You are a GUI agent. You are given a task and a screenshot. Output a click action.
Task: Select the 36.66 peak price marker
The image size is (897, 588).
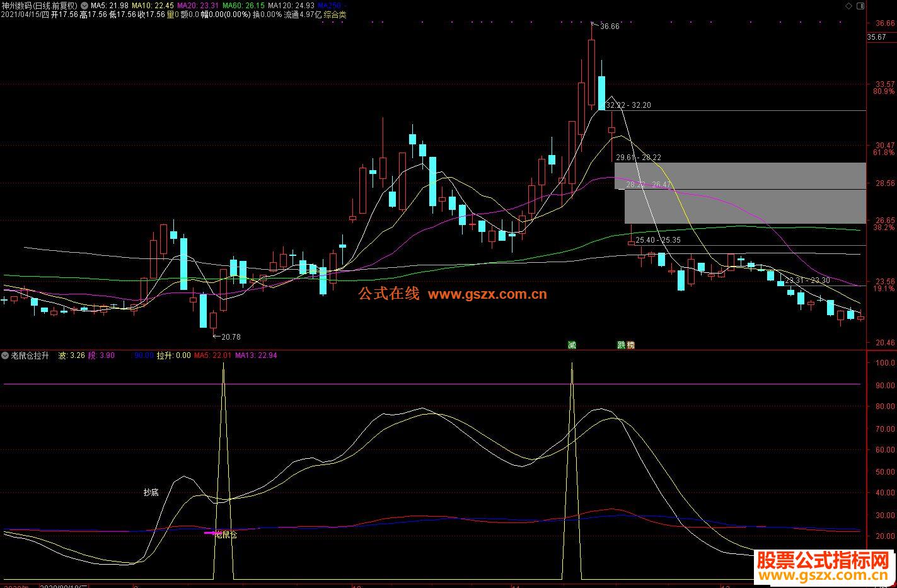point(610,26)
